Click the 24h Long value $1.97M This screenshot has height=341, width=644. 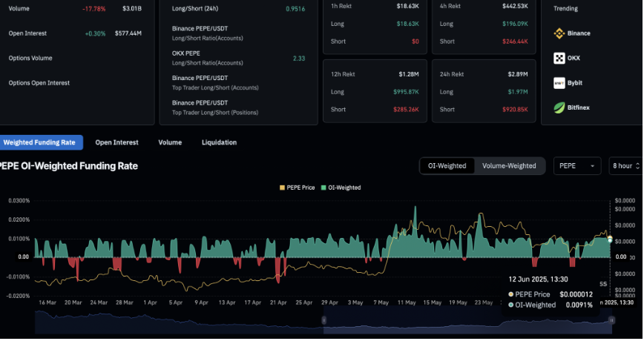coord(518,92)
